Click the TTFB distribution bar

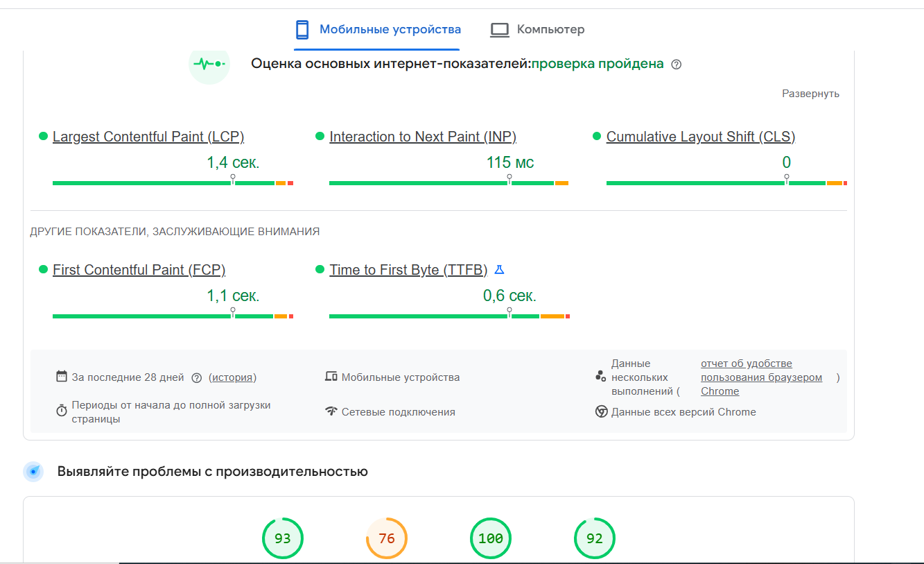[449, 316]
